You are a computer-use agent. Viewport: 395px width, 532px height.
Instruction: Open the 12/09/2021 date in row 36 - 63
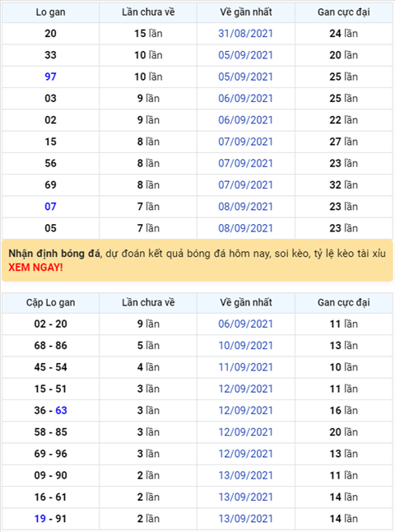pos(245,411)
